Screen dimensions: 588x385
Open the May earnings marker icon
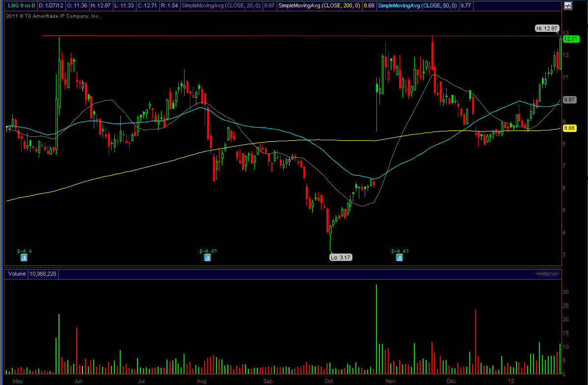pyautogui.click(x=24, y=257)
